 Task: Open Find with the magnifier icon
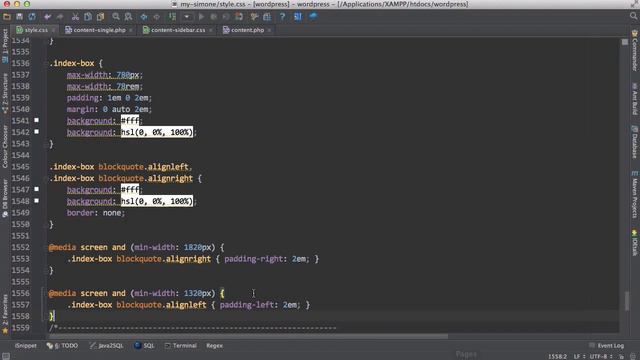(x=116, y=17)
